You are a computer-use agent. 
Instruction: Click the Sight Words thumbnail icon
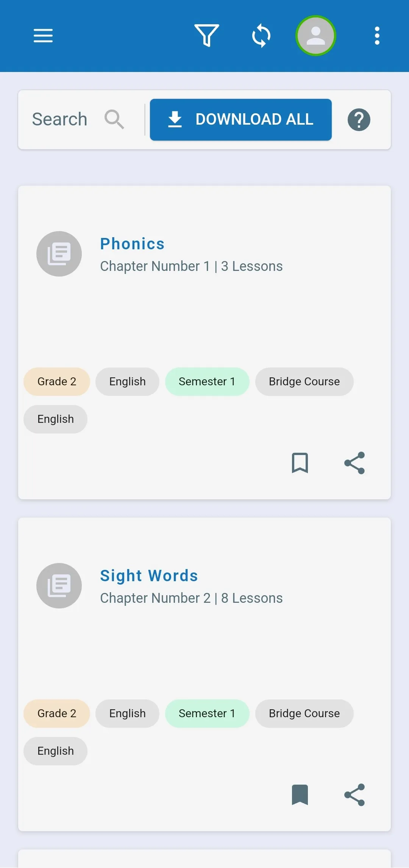[59, 586]
